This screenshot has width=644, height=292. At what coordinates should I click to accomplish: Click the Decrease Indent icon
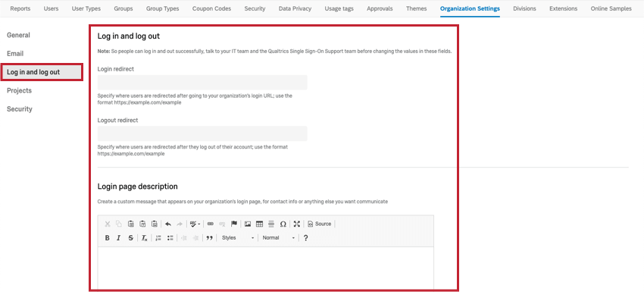pos(183,237)
